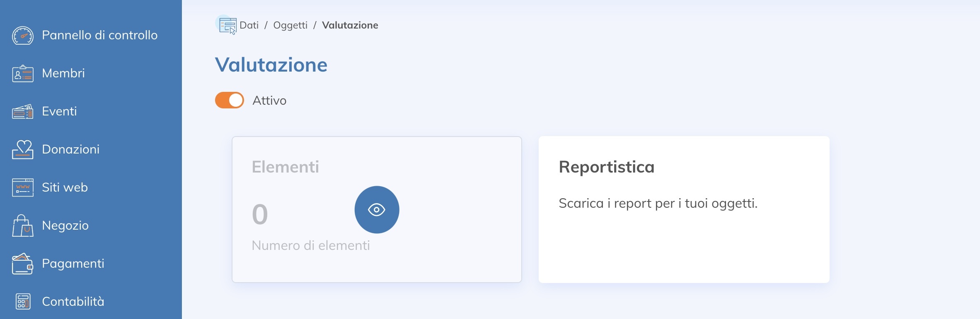Click the Donazioni heart icon
This screenshot has width=980, height=319.
point(22,149)
